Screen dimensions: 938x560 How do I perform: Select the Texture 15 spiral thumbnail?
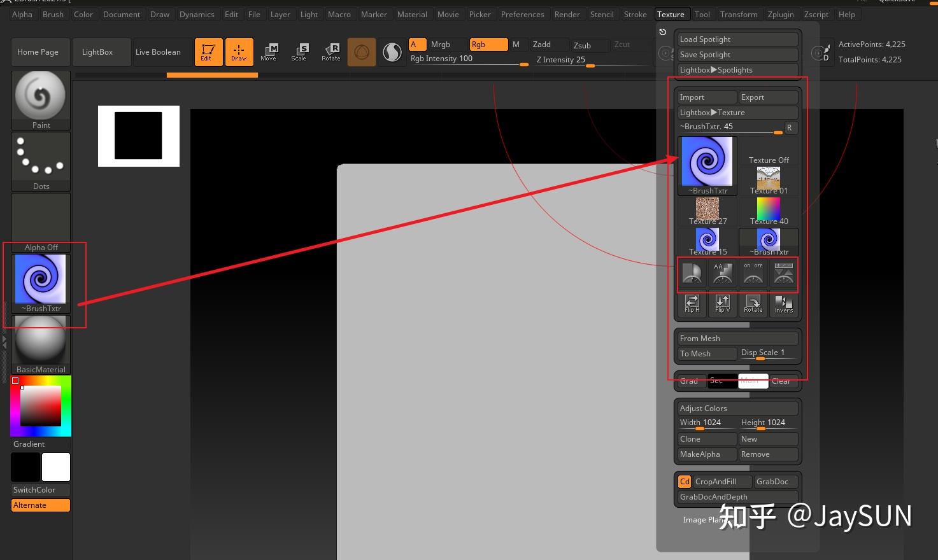pyautogui.click(x=707, y=242)
